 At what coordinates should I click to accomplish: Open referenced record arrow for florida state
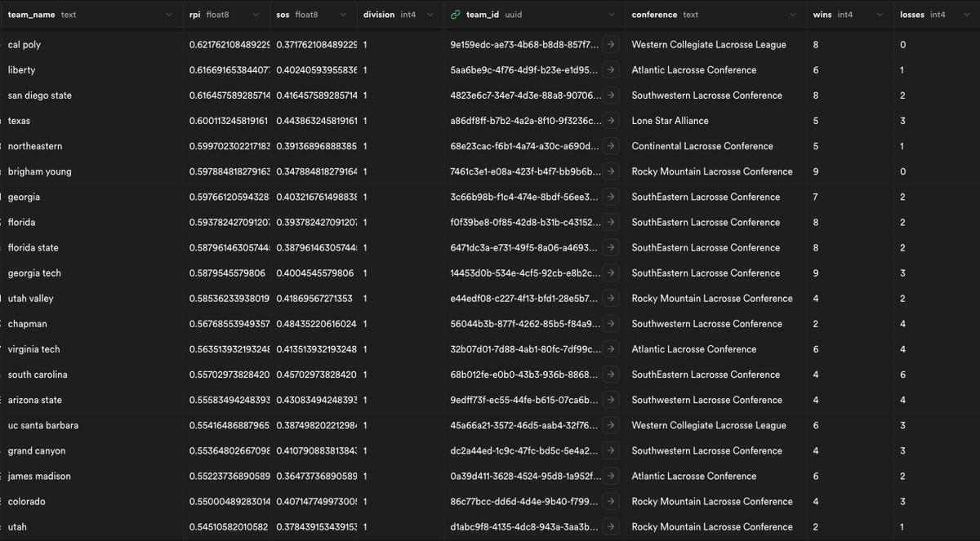(x=611, y=247)
